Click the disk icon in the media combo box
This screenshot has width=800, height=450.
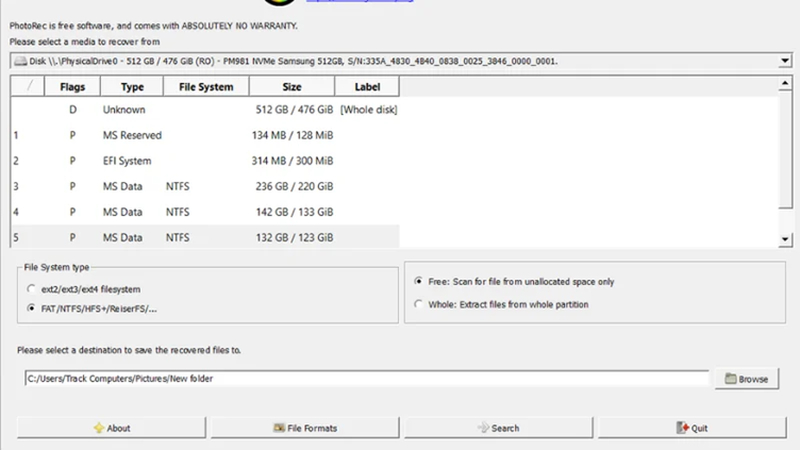click(x=20, y=61)
